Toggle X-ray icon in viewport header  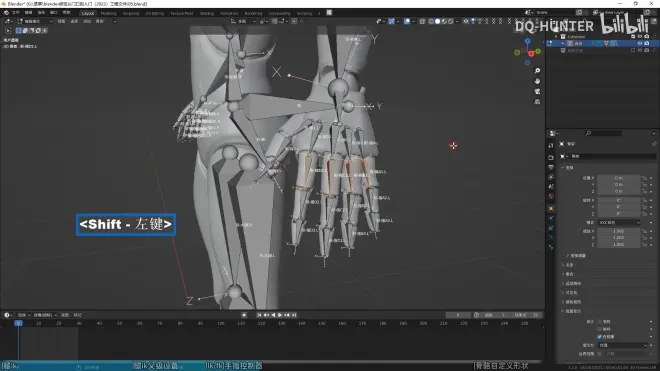[422, 21]
